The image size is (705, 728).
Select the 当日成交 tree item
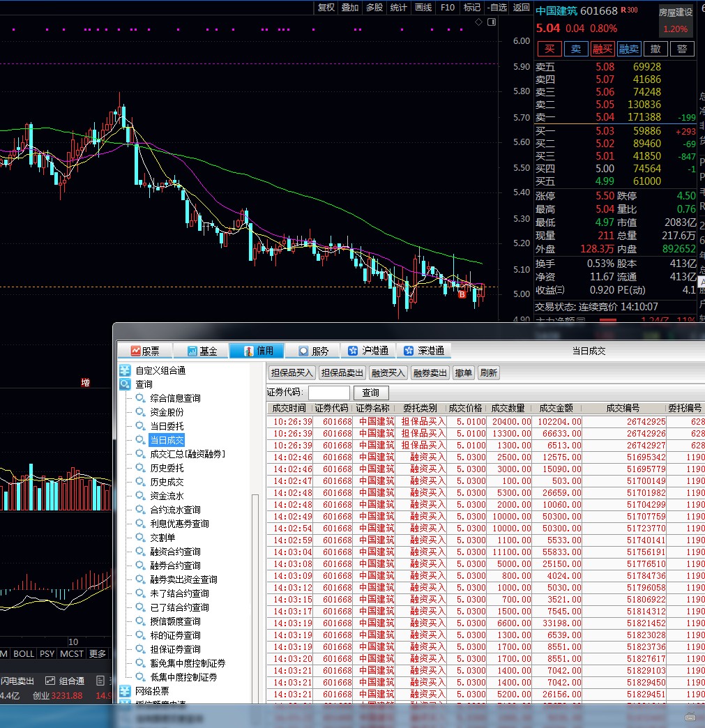[x=167, y=440]
